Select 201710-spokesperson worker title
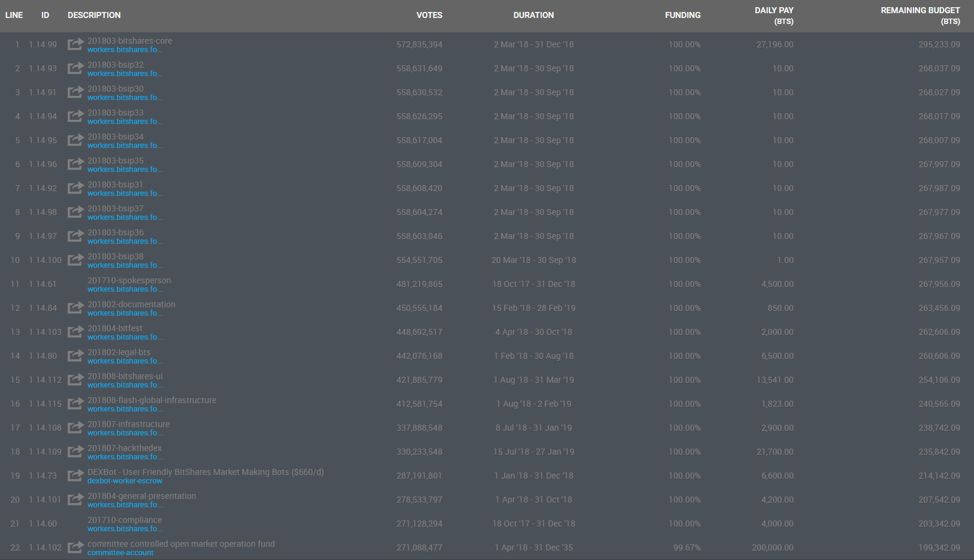Screen dimensions: 974x560 tap(129, 280)
